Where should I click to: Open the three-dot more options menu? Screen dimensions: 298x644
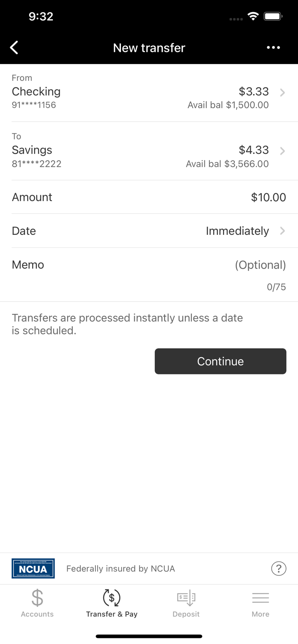273,48
